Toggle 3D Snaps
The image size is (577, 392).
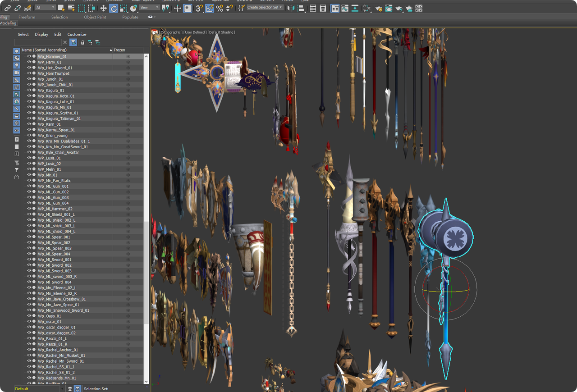click(199, 8)
